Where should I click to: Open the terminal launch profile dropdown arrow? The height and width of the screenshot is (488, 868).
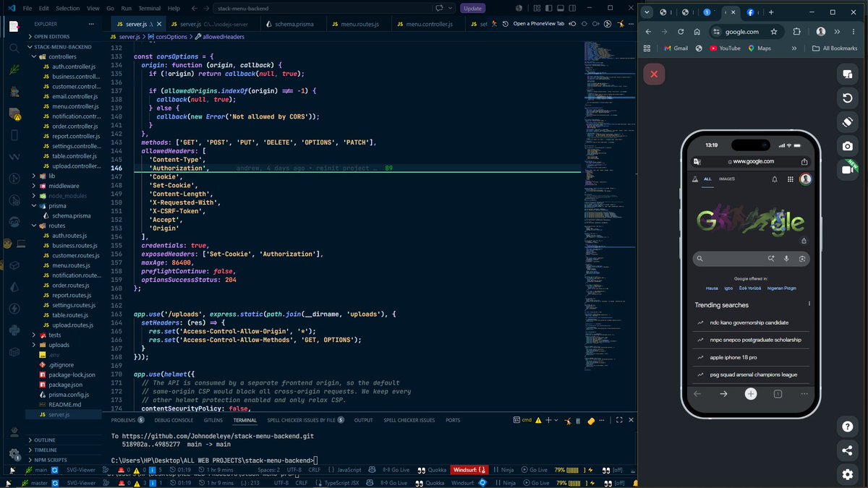point(557,420)
